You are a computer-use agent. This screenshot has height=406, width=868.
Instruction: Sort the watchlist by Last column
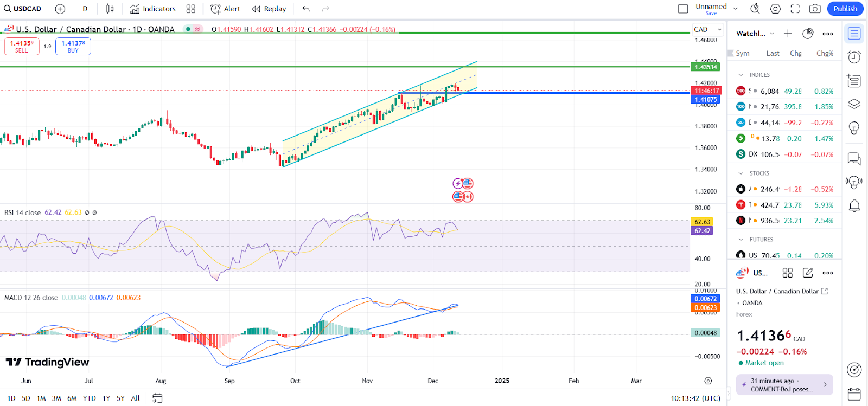773,53
